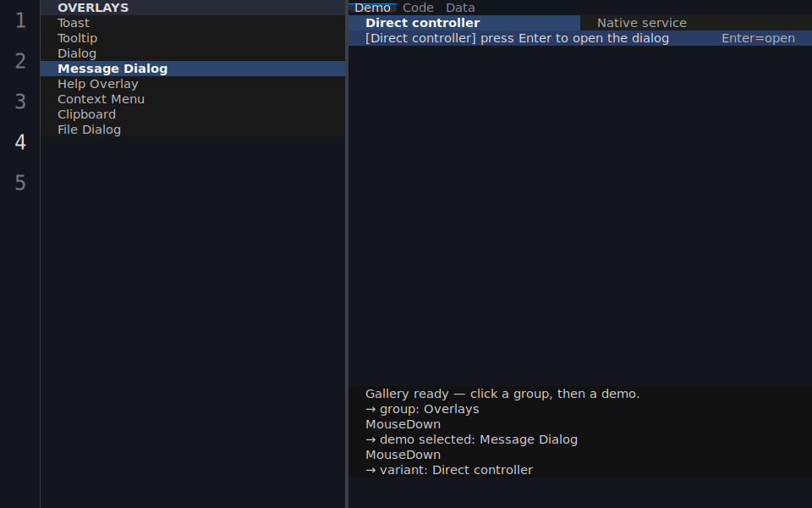The width and height of the screenshot is (812, 508).
Task: Select group number 5 in the sidebar
Action: pos(20,182)
